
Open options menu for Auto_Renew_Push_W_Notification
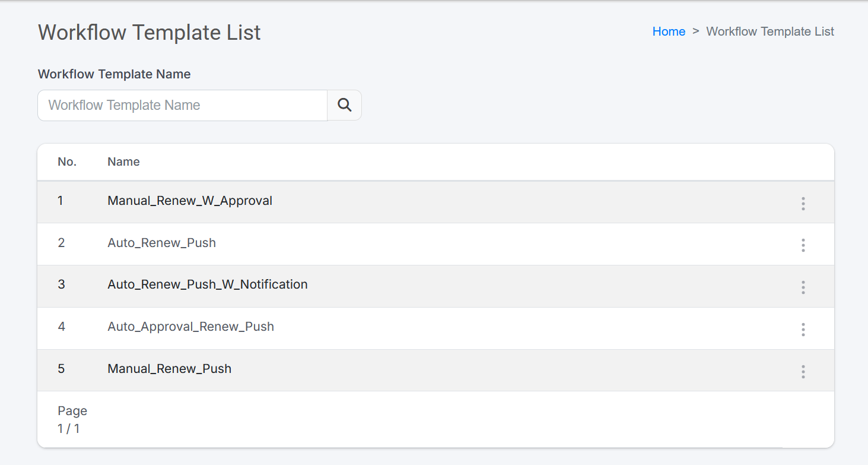point(803,287)
